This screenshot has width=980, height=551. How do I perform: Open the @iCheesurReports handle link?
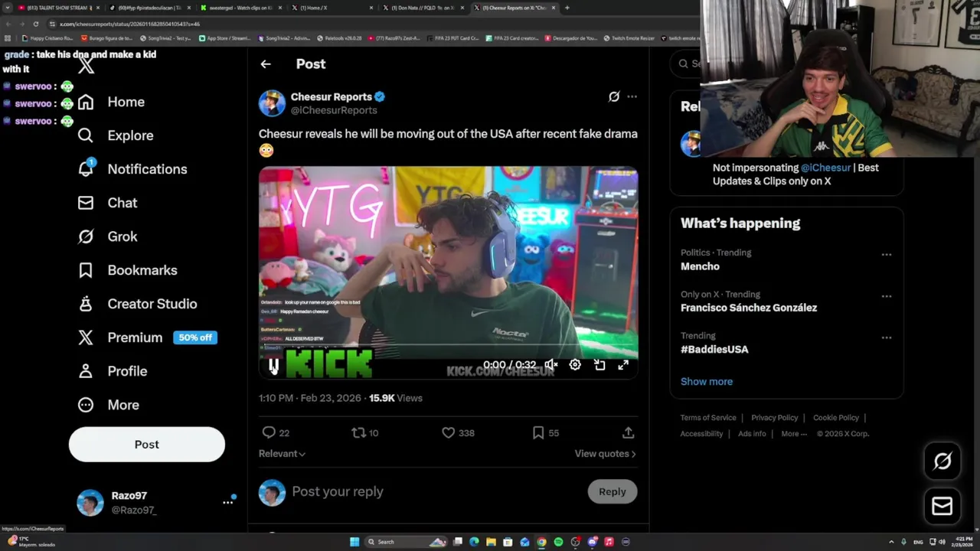334,110
